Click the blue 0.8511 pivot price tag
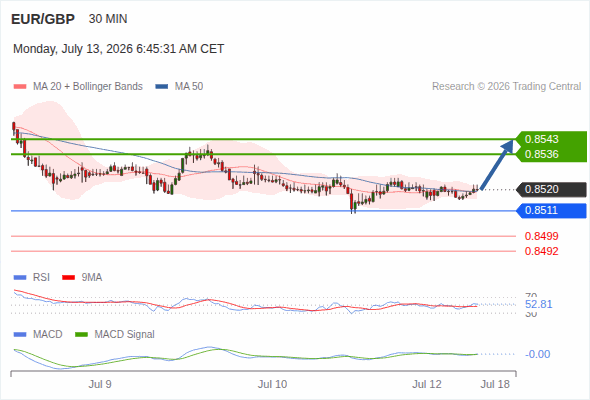Screen dimensions: 590x400 (552, 211)
